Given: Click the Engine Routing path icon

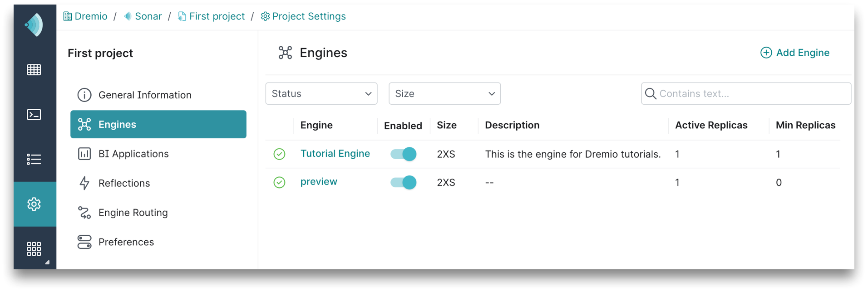Looking at the screenshot, I should 84,213.
